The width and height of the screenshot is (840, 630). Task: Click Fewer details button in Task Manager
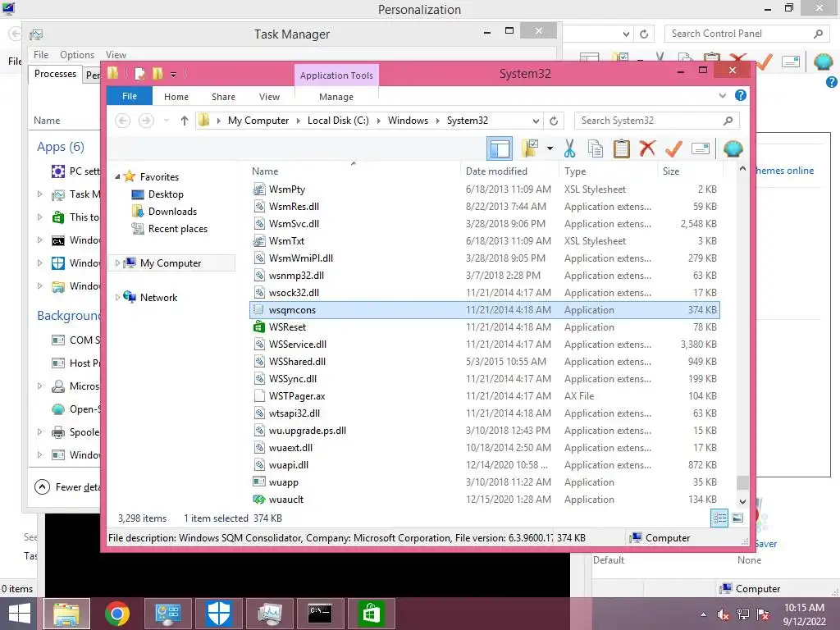(x=68, y=487)
